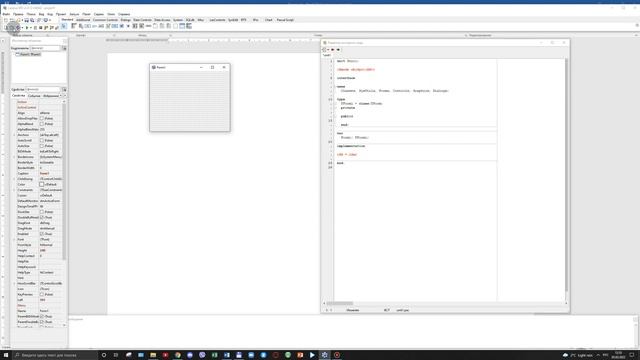Select the TButton component icon

coord(87,26)
